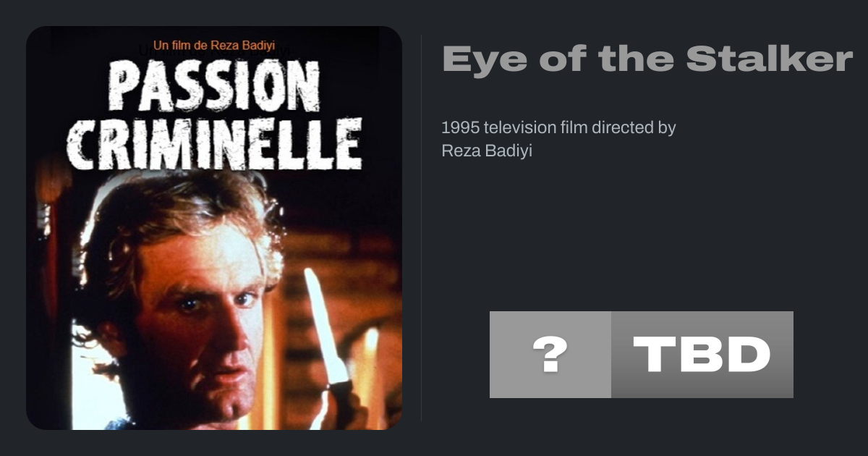Click the question mark score icon
868x456 pixels.
point(550,355)
